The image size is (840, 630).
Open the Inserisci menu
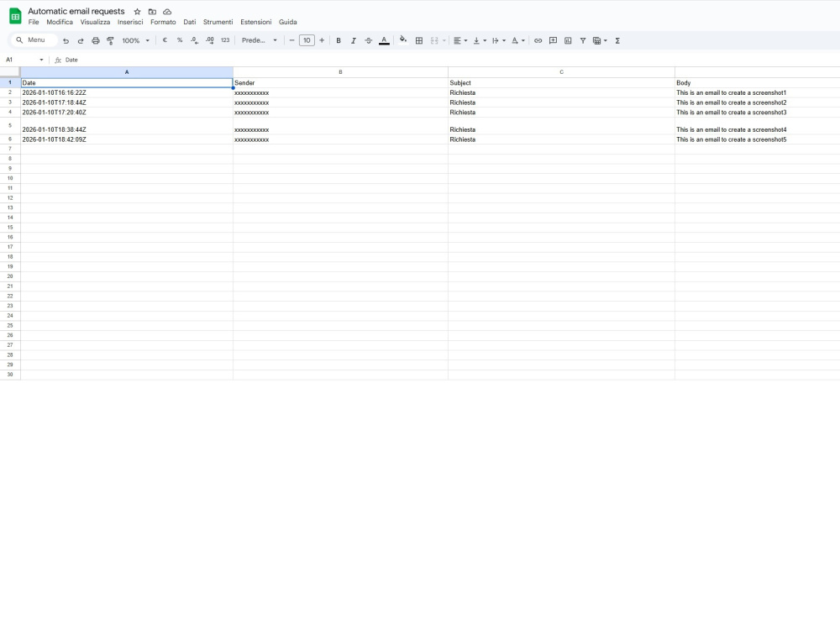tap(130, 23)
